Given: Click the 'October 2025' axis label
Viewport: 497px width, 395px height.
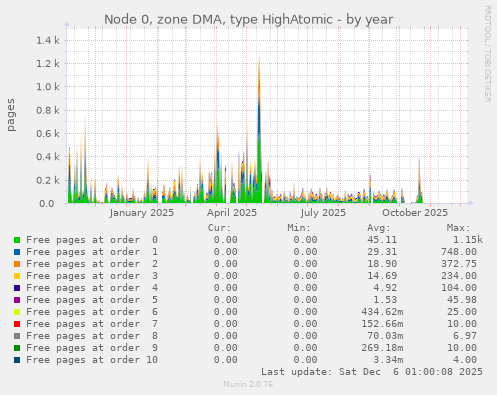Looking at the screenshot, I should (415, 213).
